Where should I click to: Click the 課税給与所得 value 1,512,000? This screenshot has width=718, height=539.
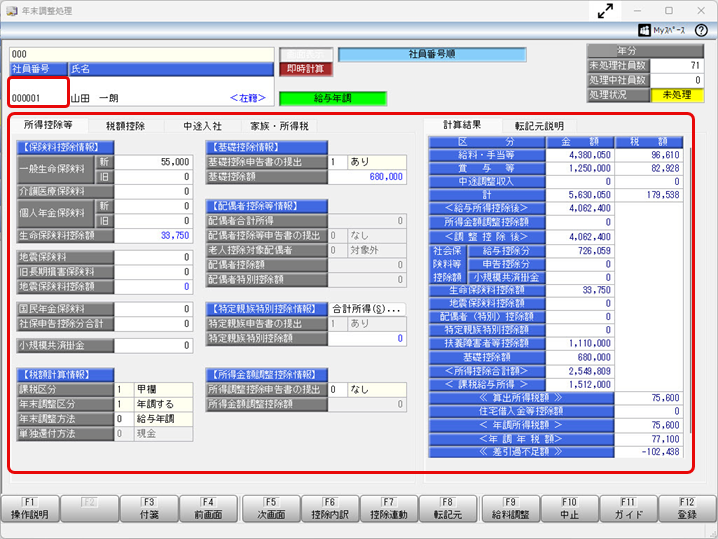click(x=580, y=385)
